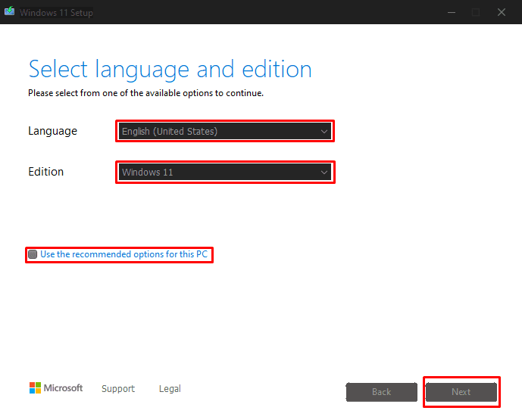Viewport: 522px width, 420px height.
Task: Open the Support link
Action: click(118, 388)
